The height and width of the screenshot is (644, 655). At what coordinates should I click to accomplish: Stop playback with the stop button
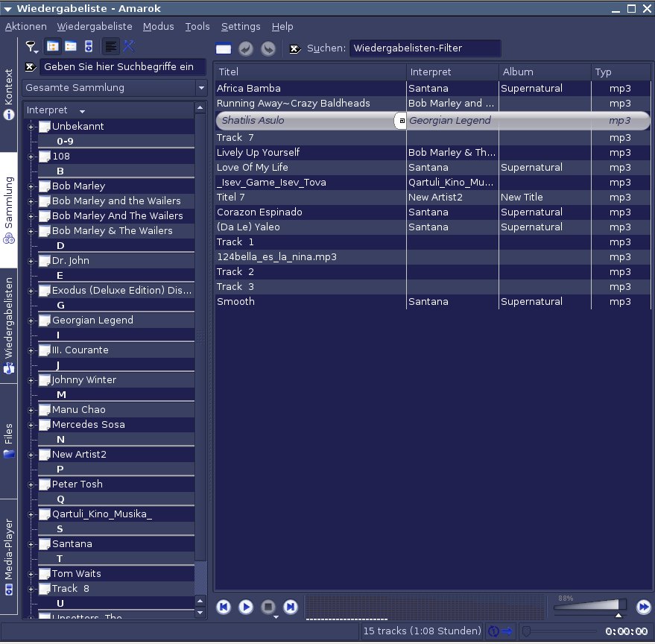tap(268, 607)
